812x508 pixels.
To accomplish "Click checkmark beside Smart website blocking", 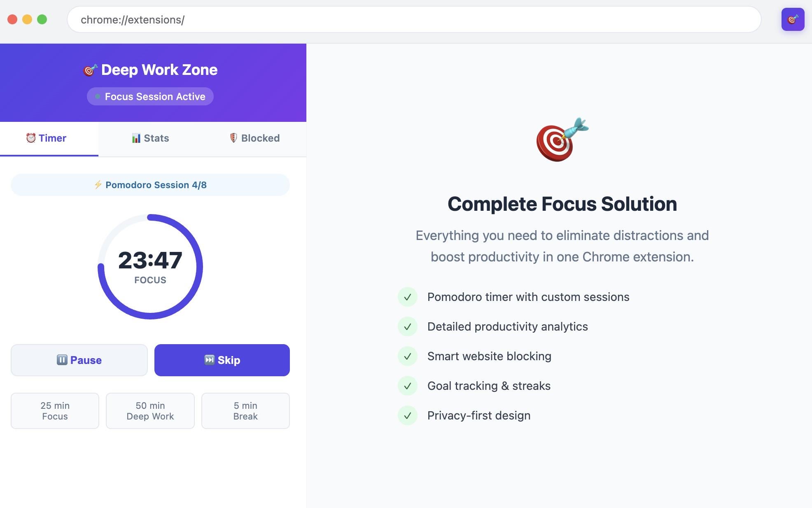I will point(407,356).
